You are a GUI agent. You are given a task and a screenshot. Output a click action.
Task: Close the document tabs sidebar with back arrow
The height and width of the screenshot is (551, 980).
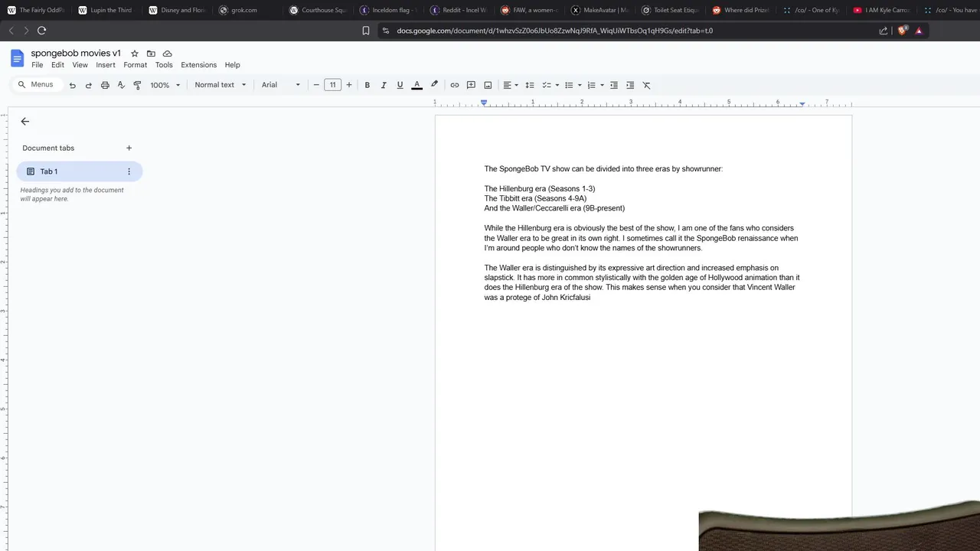coord(25,121)
